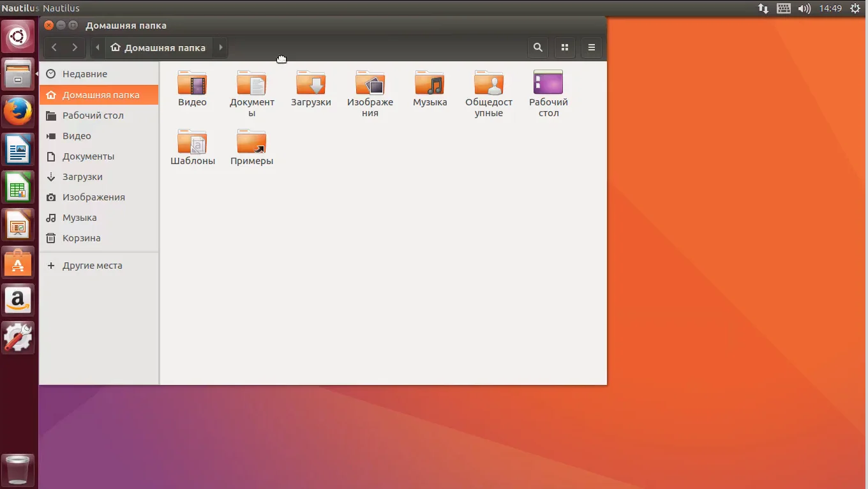Select the Примеры link folder
The width and height of the screenshot is (868, 489).
[251, 143]
